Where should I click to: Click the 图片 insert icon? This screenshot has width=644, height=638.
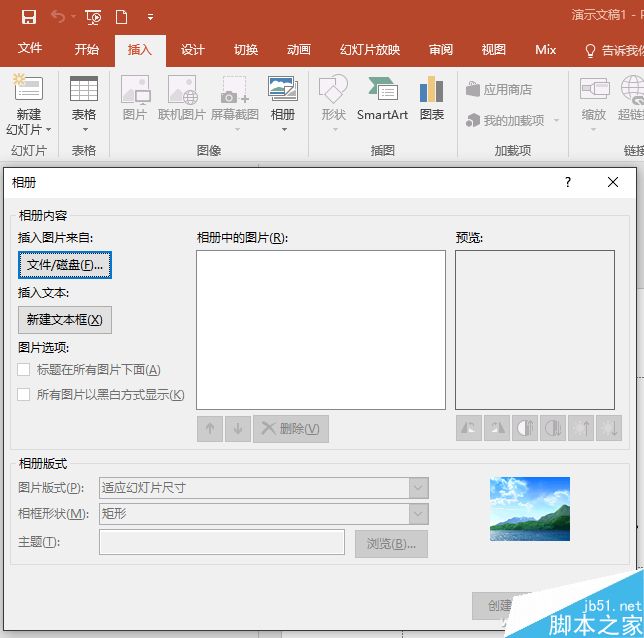[136, 89]
